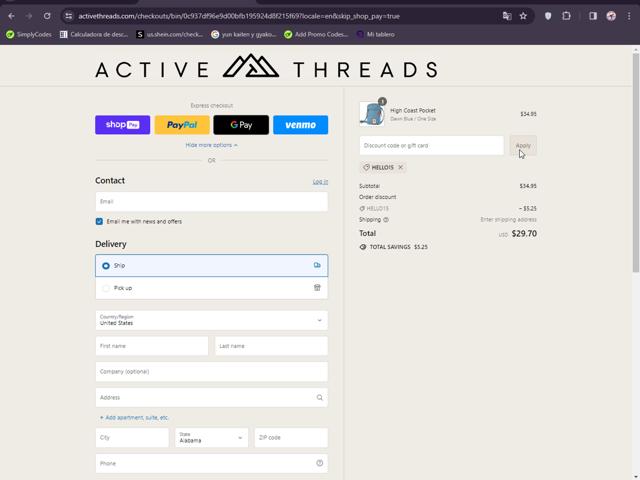Screen dimensions: 640x480
Task: Focus the Discount code or gift card field
Action: [x=431, y=145]
